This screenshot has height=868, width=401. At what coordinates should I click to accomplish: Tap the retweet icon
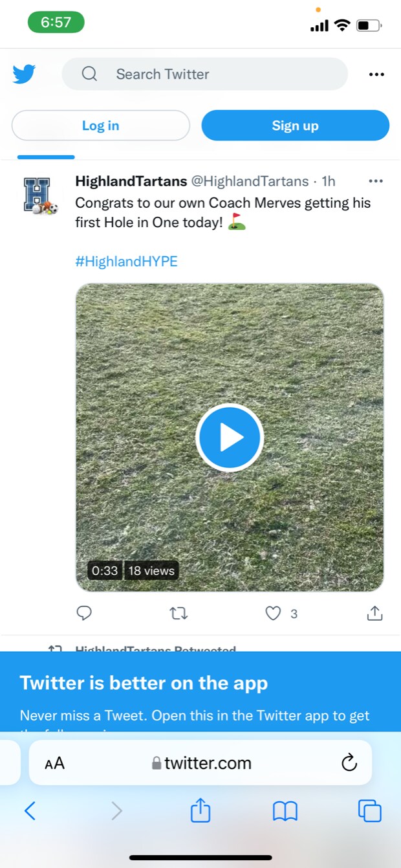[x=179, y=613]
